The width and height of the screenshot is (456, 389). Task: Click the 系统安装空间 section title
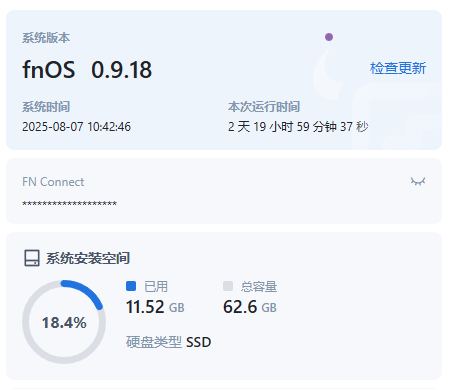(88, 258)
